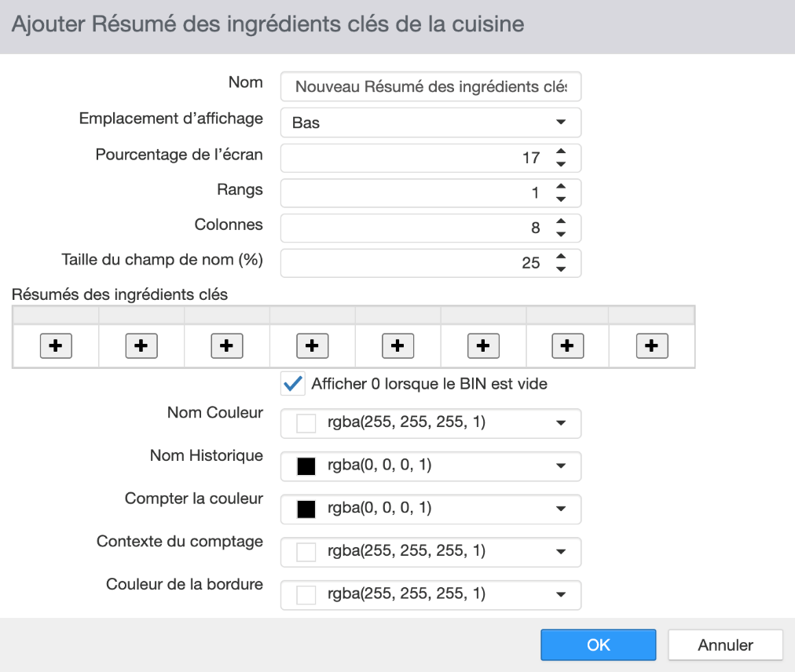
Task: Decrease the Colonnes value
Action: click(x=561, y=234)
